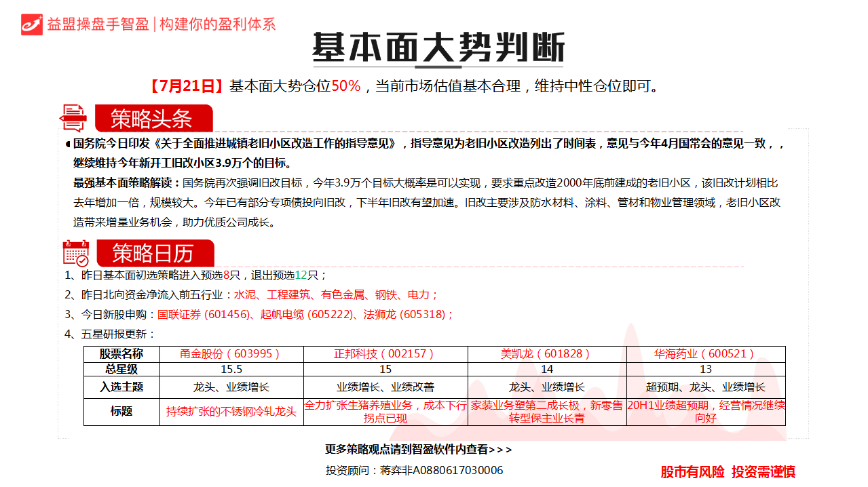Click the calendar icon beside 策略日历
868x487 pixels.
(75, 253)
